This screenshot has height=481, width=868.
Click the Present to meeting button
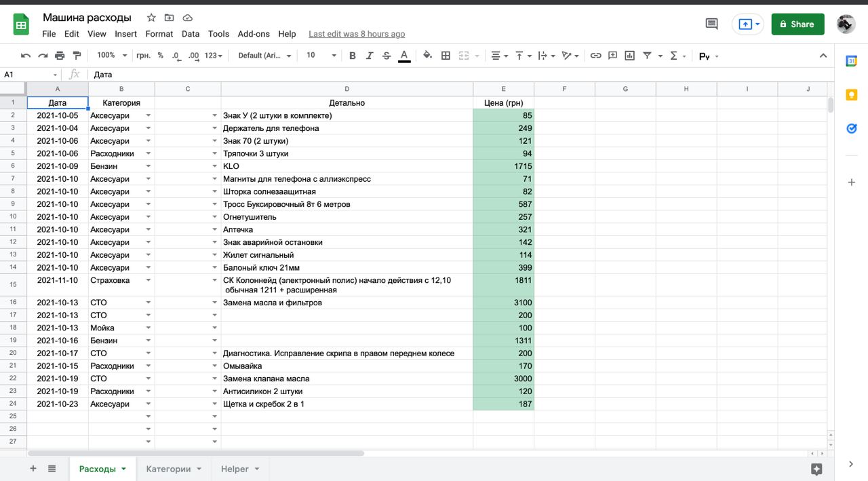pos(747,24)
